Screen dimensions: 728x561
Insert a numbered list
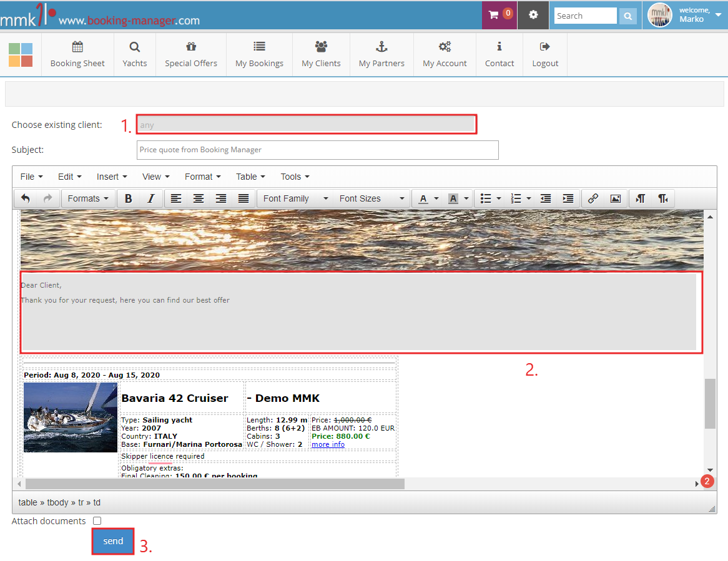(515, 198)
